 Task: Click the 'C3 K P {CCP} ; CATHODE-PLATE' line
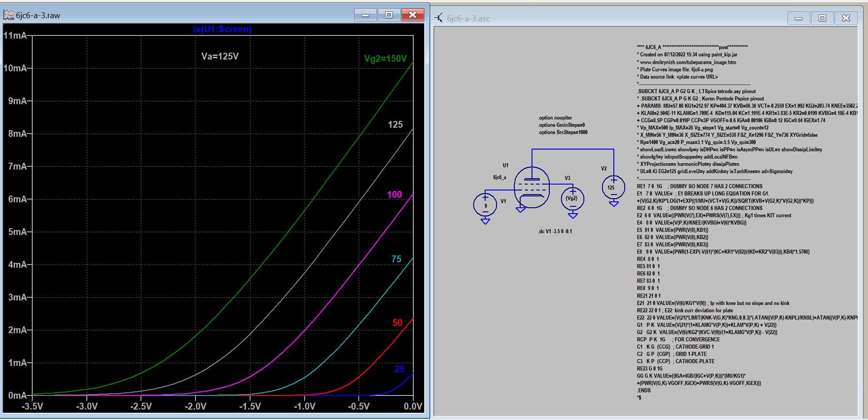[676, 361]
